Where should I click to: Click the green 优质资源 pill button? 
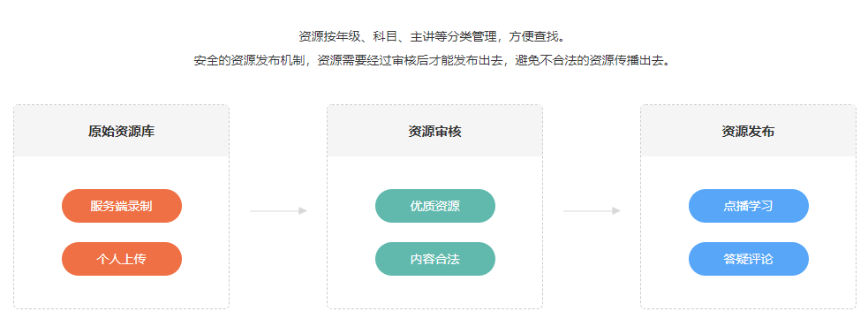click(x=435, y=206)
